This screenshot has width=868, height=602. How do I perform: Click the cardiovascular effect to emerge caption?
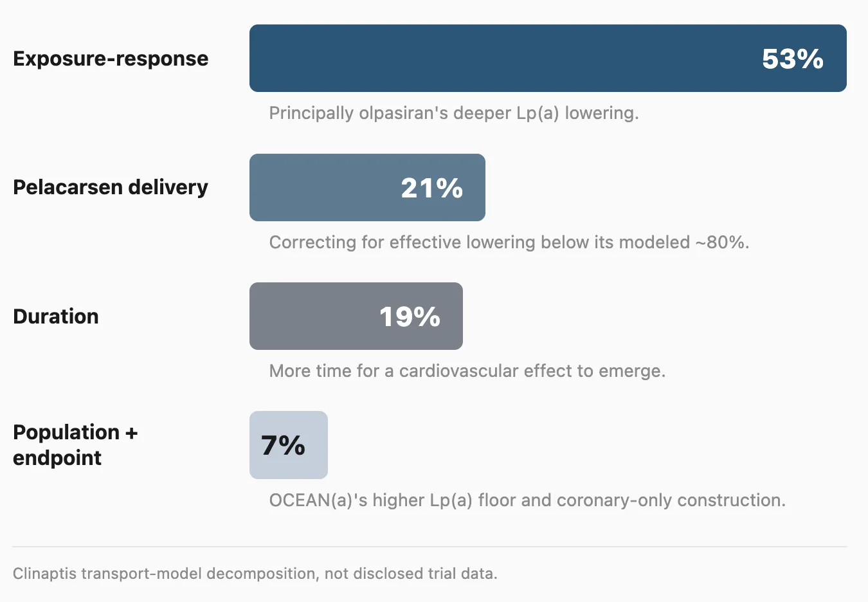(x=467, y=371)
